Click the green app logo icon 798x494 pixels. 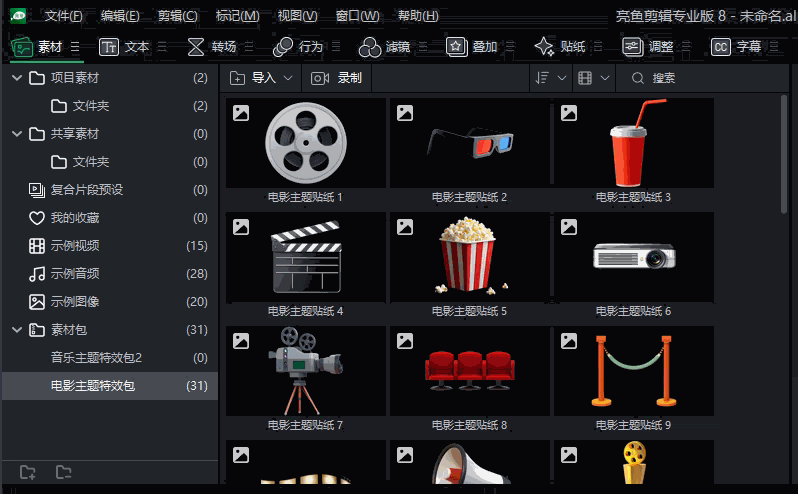click(18, 16)
